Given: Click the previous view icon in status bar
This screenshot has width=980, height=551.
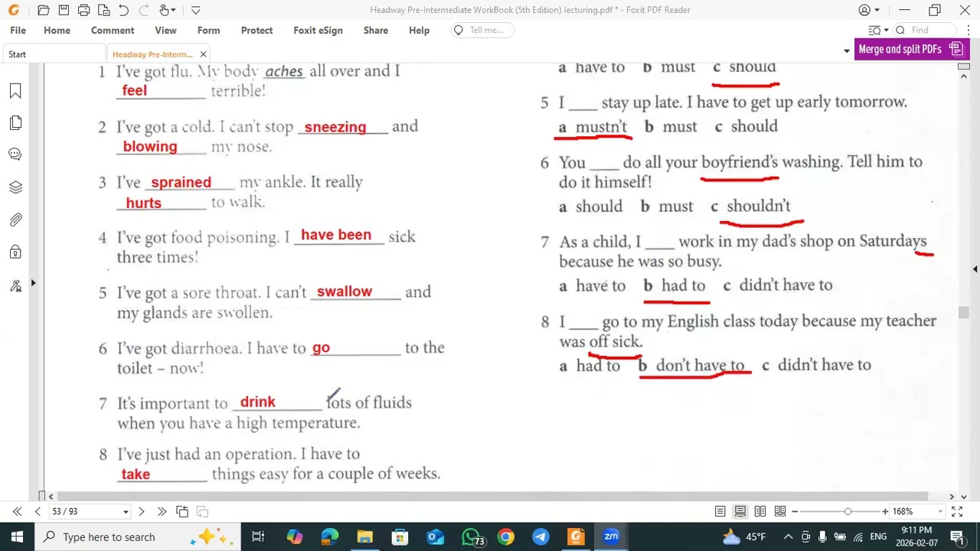Looking at the screenshot, I should pyautogui.click(x=182, y=511).
